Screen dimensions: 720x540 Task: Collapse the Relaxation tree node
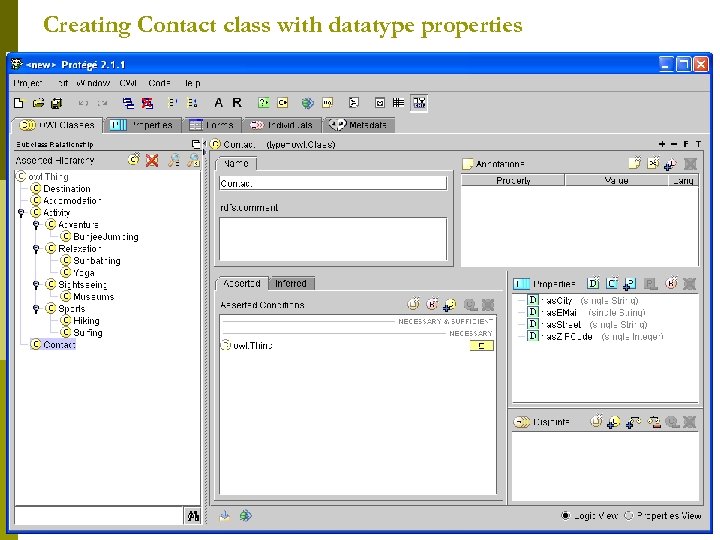point(36,248)
